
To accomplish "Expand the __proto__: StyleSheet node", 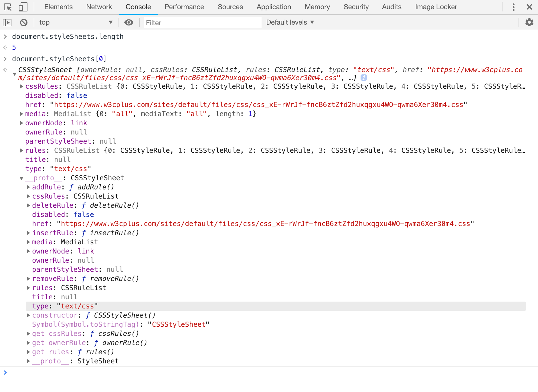I will tap(28, 361).
